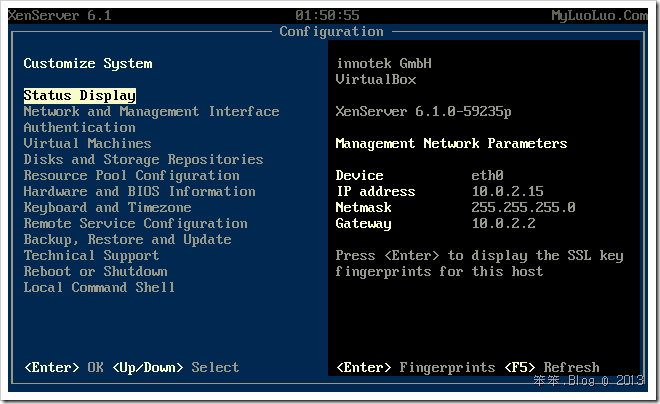The height and width of the screenshot is (404, 660).
Task: Open Network and Management Interface
Action: pos(152,112)
